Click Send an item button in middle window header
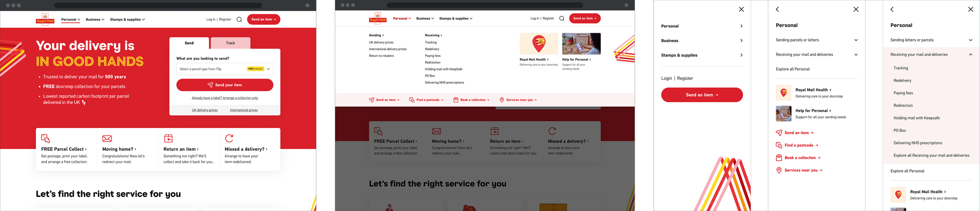The width and height of the screenshot is (980, 211). 585,18
